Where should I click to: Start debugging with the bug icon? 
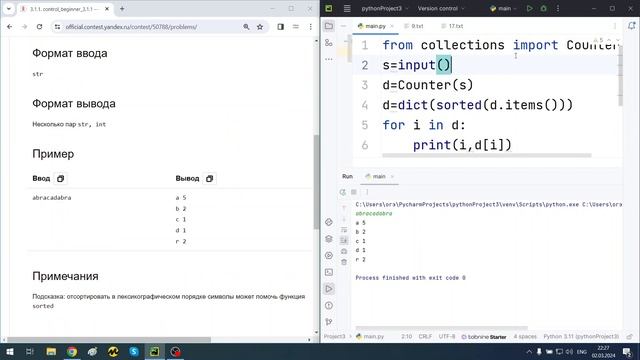543,8
